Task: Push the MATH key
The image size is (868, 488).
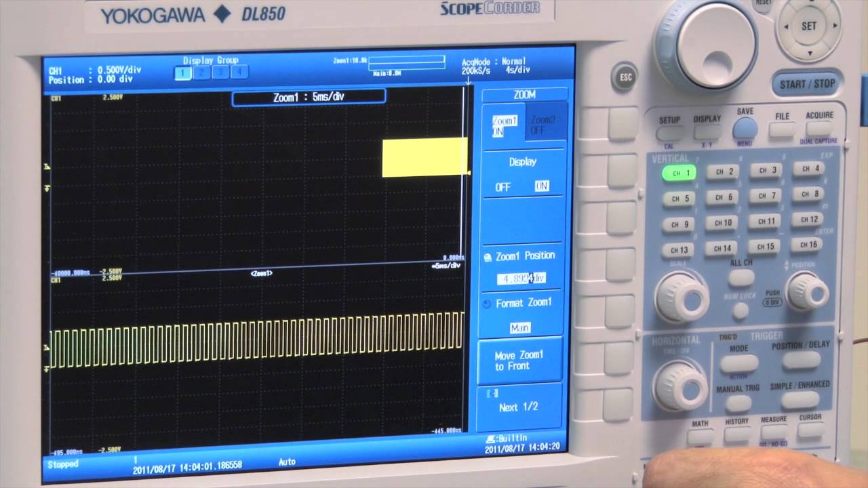Action: coord(701,436)
